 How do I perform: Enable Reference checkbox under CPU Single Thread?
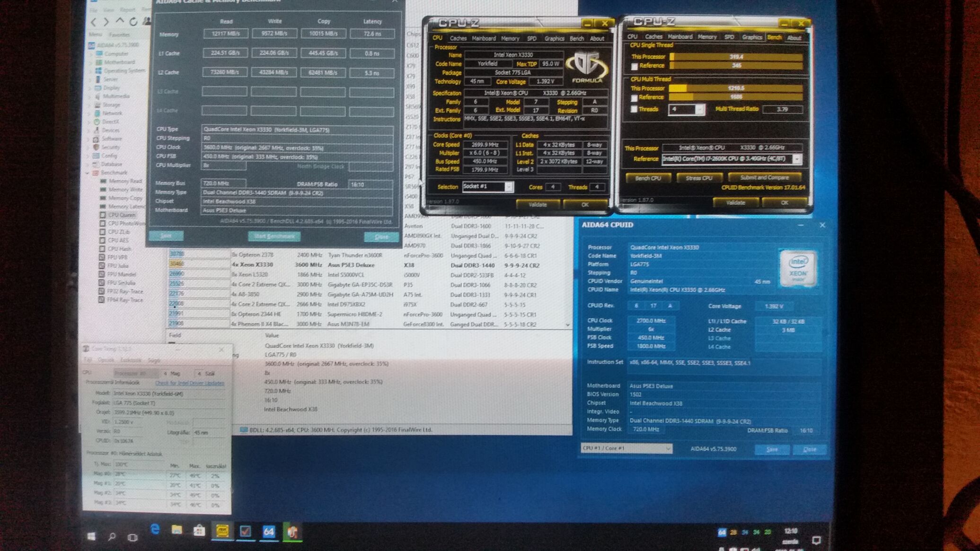(634, 66)
